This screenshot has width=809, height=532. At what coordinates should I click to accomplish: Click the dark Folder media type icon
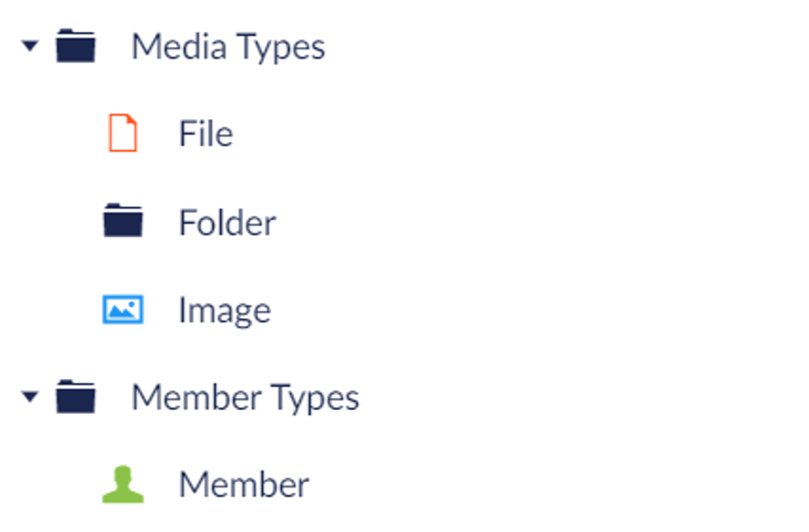pos(123,221)
